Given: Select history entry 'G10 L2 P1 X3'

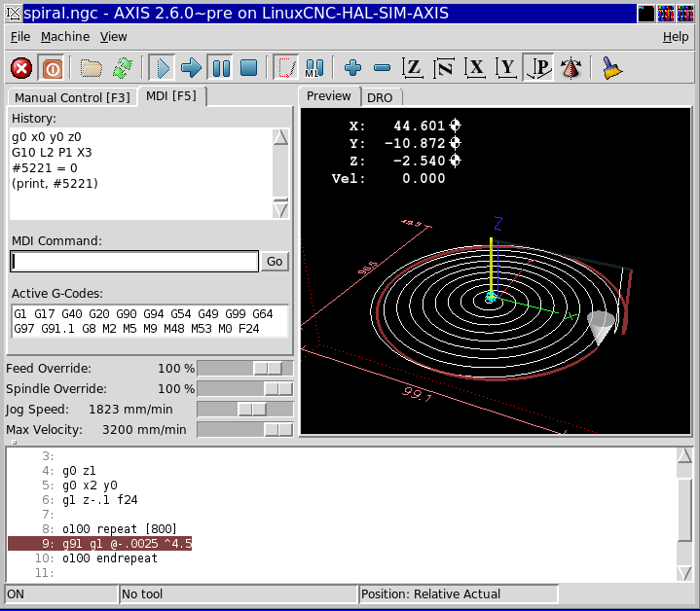Looking at the screenshot, I should 52,153.
